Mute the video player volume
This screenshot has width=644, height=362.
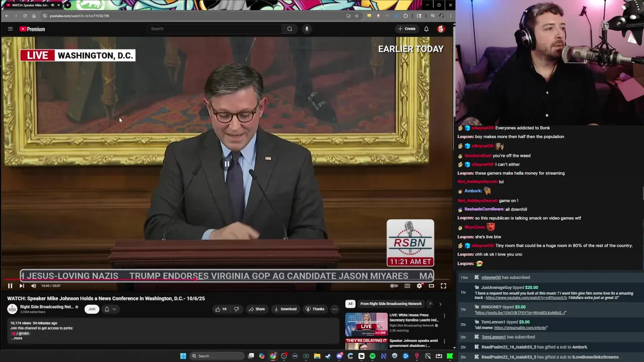(x=34, y=286)
